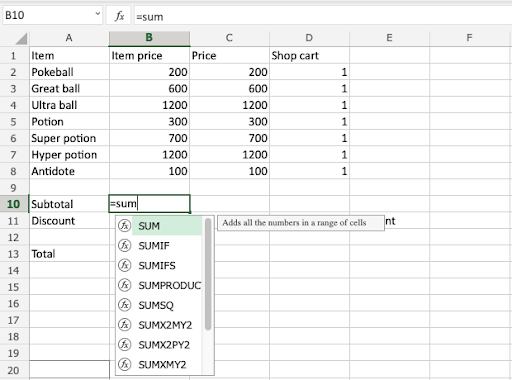
Task: Click the fx icon beside SUMX2PY2
Action: [125, 344]
